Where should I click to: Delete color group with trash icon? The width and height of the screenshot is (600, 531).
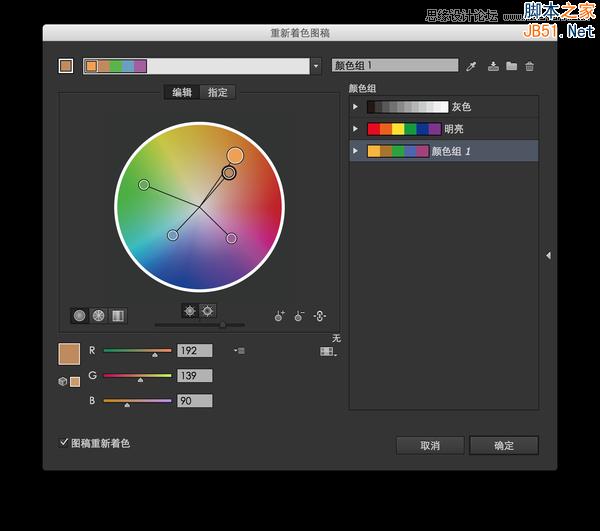click(x=529, y=66)
